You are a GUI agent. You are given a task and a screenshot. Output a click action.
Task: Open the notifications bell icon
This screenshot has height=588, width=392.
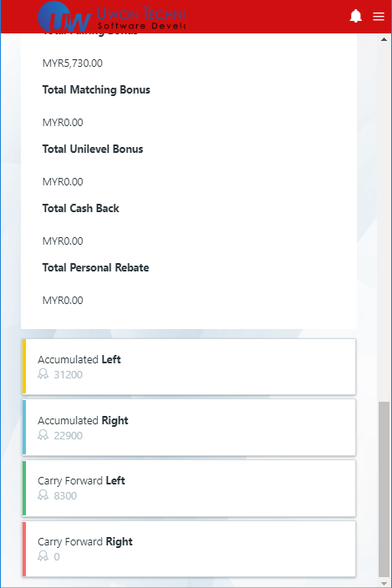[355, 16]
